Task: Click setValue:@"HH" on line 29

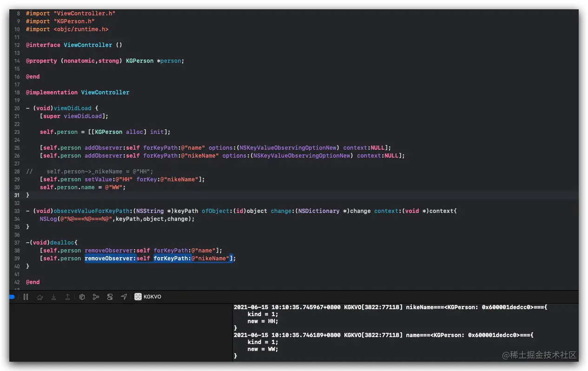Action: 109,179
